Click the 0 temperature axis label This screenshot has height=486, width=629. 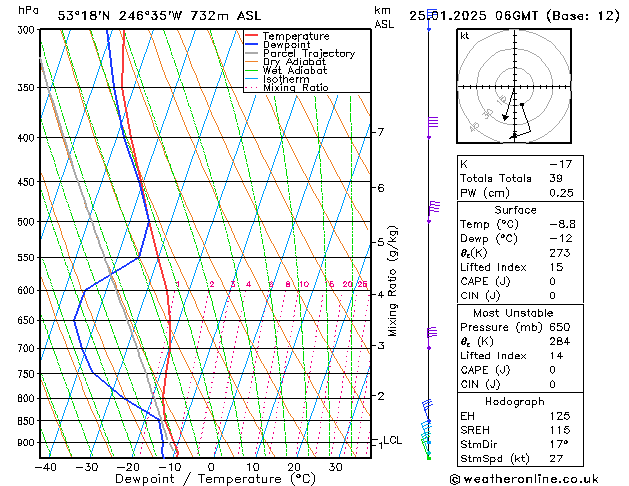[x=211, y=467]
